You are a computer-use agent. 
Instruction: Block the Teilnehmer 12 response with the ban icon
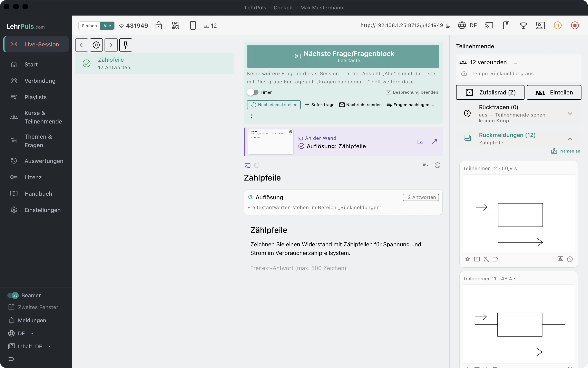coord(570,259)
